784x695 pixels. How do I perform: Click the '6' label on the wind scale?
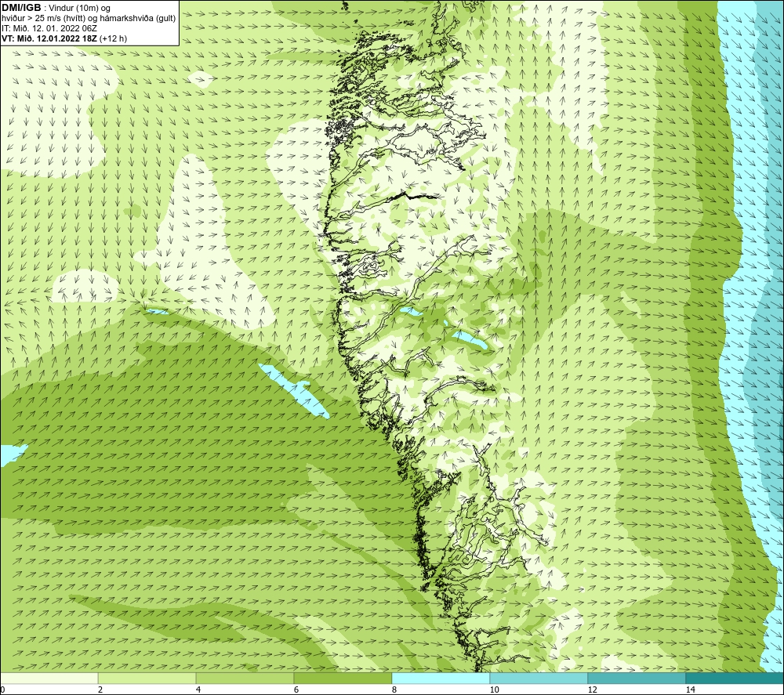point(296,690)
